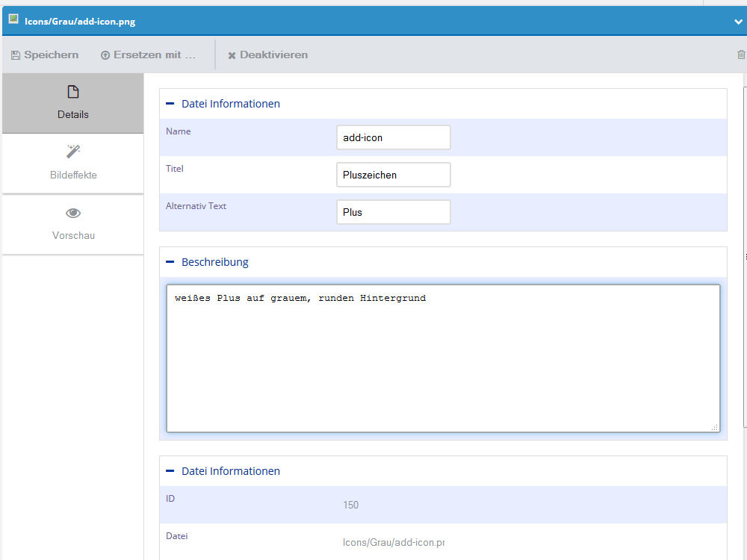
Task: Collapse the lower Datei Informationen section with ID
Action: click(170, 471)
